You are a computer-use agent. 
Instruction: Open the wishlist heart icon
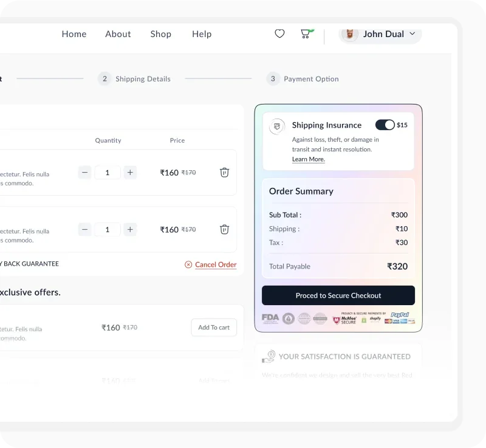[x=279, y=33]
